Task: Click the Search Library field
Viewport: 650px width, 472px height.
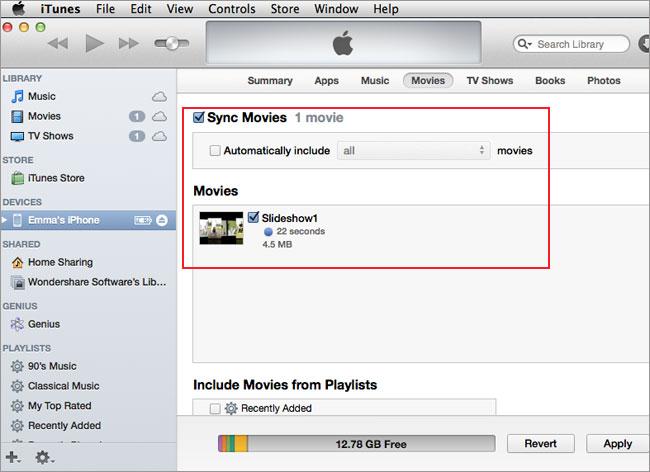Action: (x=571, y=44)
